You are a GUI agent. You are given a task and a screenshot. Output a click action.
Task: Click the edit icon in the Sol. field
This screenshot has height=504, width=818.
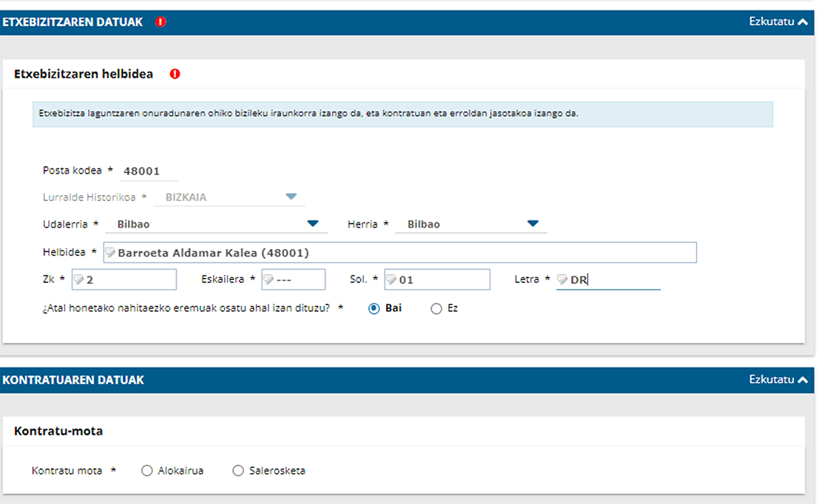pyautogui.click(x=391, y=279)
